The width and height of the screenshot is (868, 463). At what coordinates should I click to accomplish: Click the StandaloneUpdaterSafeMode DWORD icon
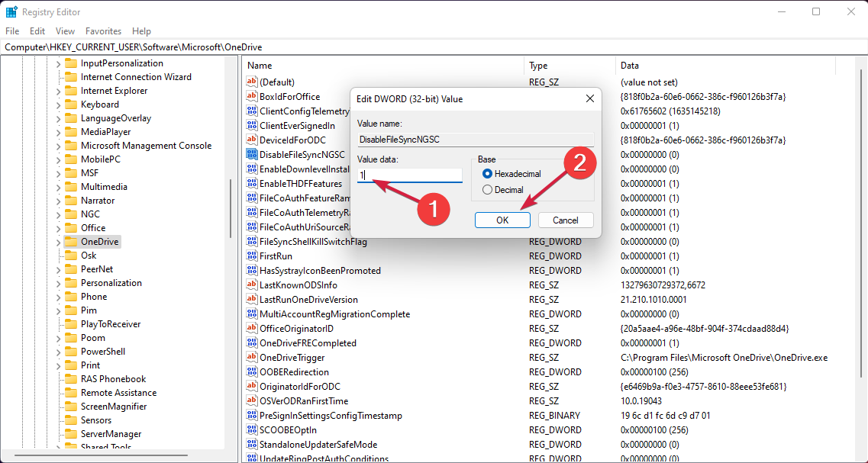pyautogui.click(x=252, y=444)
